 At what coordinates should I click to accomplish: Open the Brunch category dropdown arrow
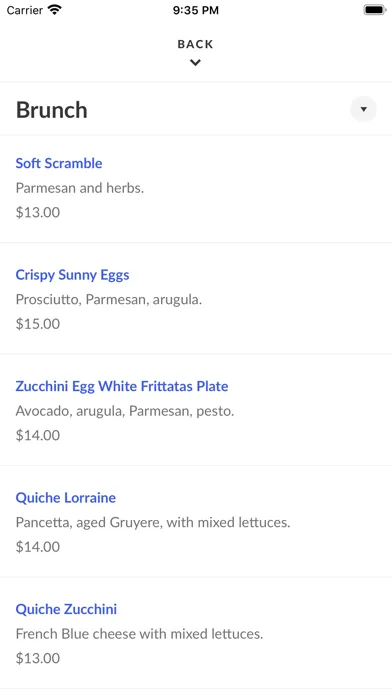[x=363, y=109]
